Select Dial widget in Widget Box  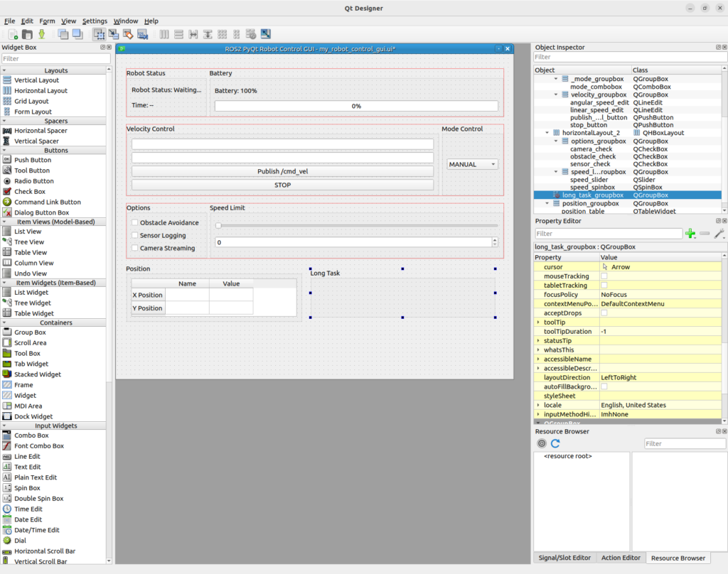(20, 540)
